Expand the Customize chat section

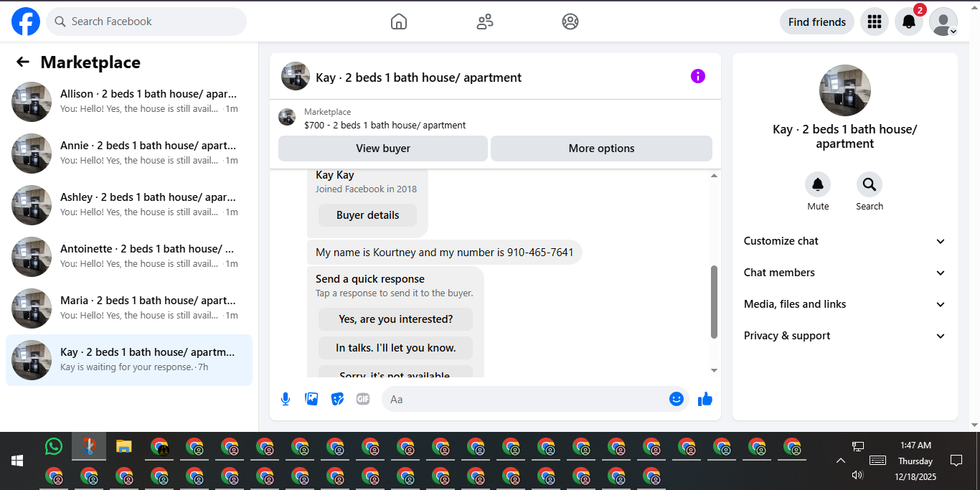coord(845,241)
